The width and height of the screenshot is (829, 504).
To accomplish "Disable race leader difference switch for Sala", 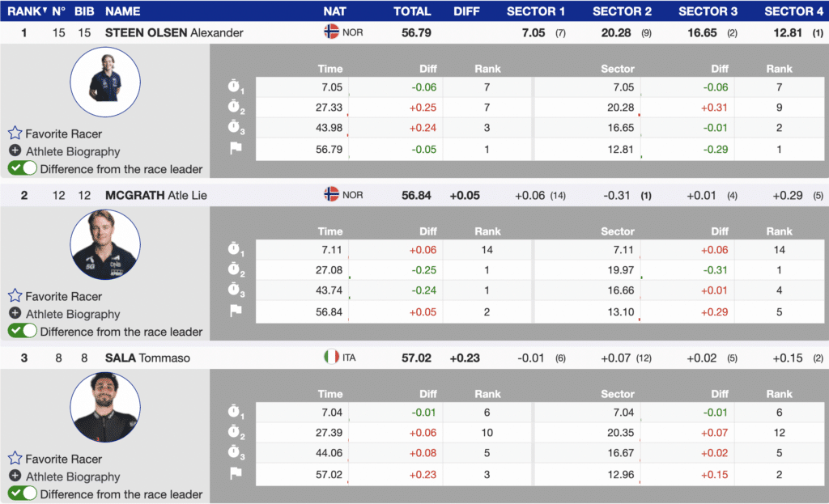I will [23, 493].
